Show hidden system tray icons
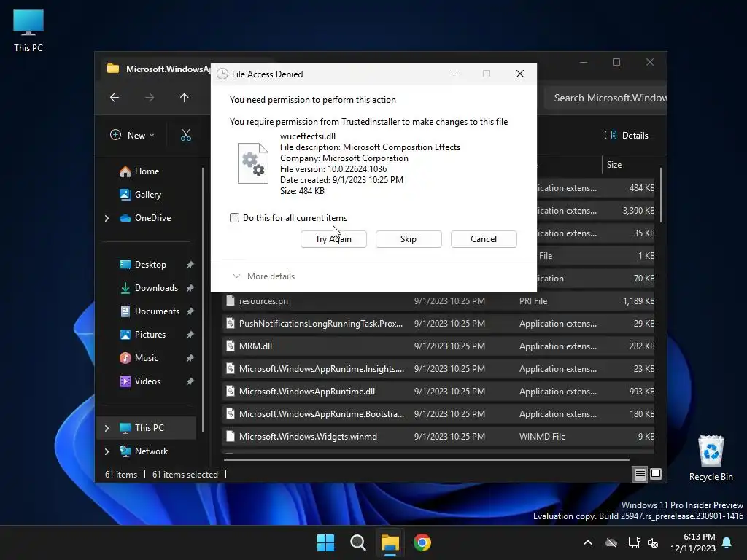 [x=588, y=542]
